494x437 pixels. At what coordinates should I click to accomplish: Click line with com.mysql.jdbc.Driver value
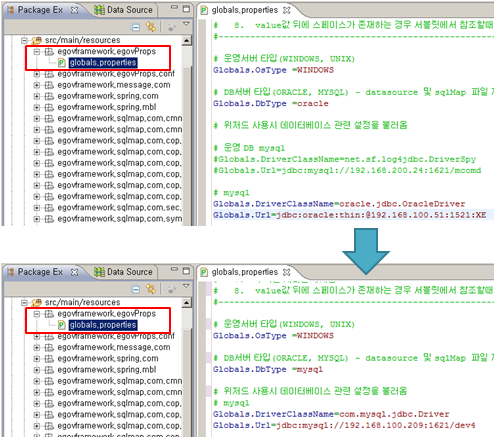(331, 414)
